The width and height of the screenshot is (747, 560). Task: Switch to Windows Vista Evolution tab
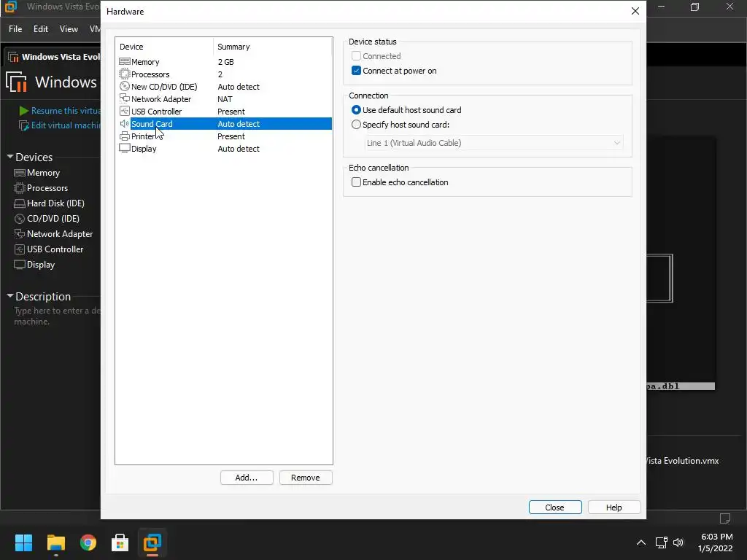(x=53, y=57)
